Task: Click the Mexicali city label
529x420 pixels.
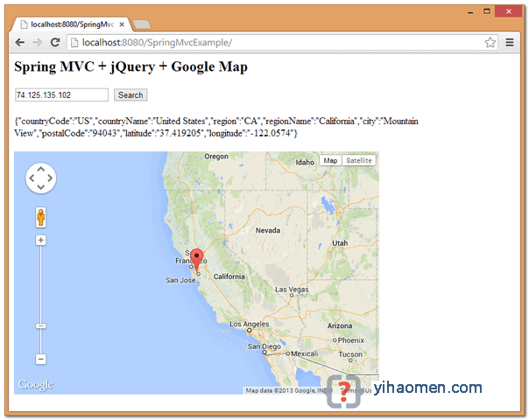Action: point(304,353)
